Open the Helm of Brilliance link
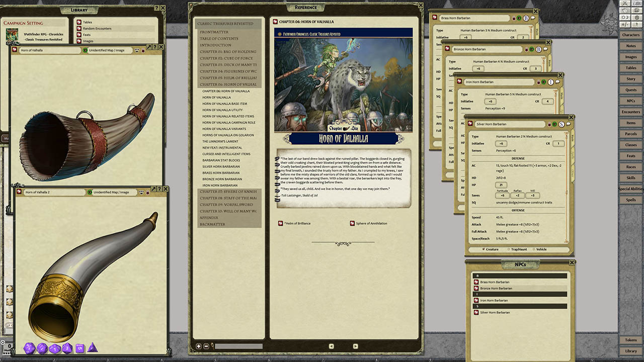This screenshot has height=362, width=644. (x=297, y=223)
